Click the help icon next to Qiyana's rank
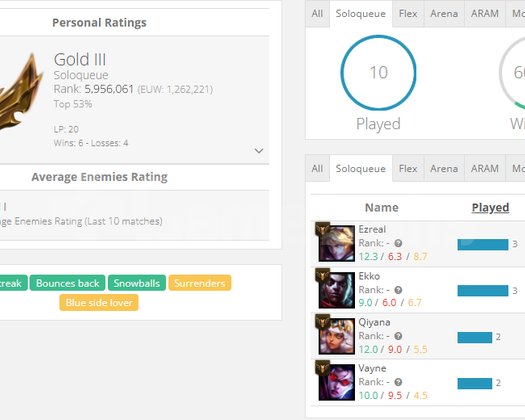The height and width of the screenshot is (420, 525). coord(398,336)
